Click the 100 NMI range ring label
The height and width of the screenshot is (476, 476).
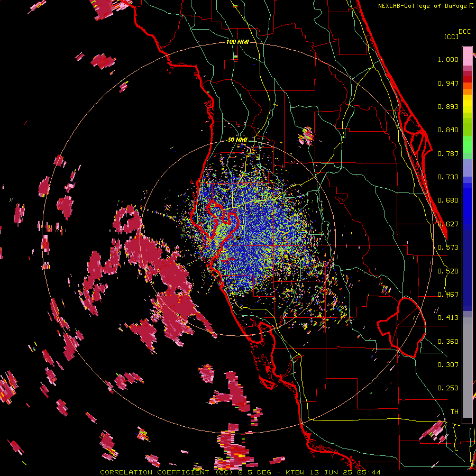tap(237, 42)
